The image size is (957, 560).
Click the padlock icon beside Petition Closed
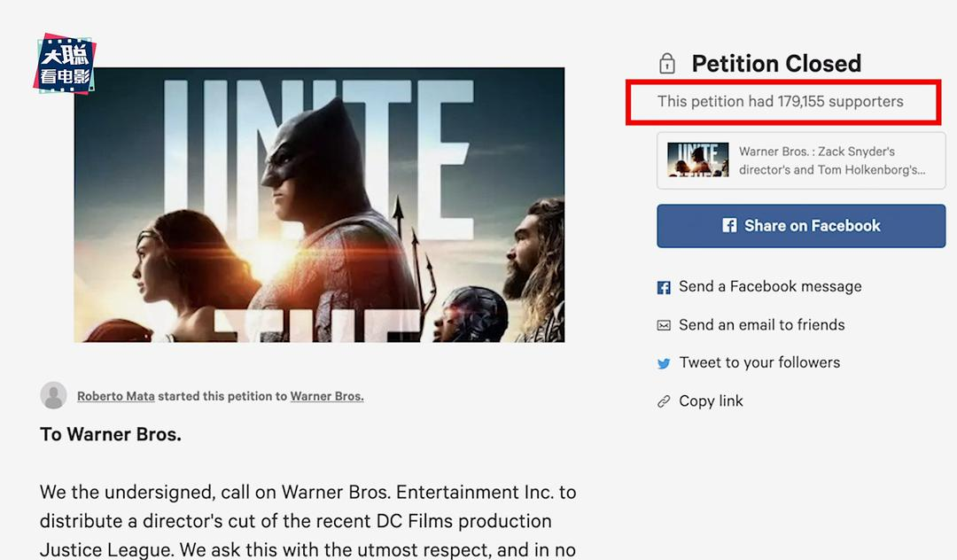666,64
